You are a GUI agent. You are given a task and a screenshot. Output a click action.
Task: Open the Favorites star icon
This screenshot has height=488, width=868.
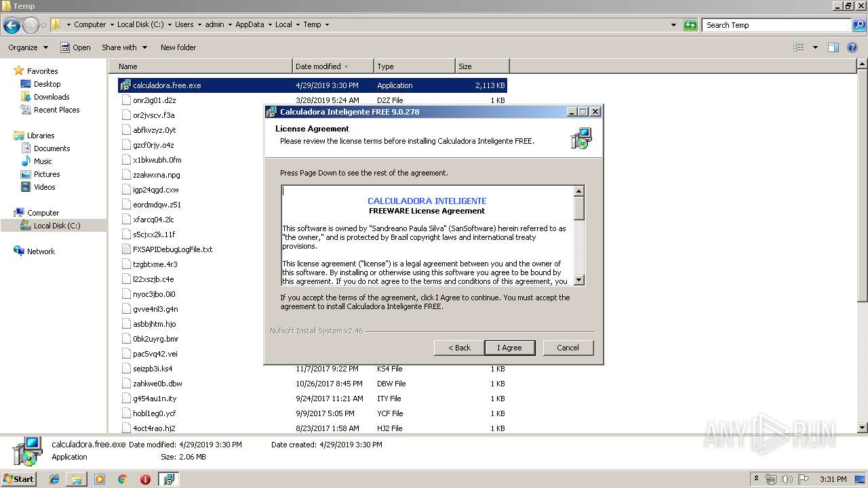coord(19,70)
